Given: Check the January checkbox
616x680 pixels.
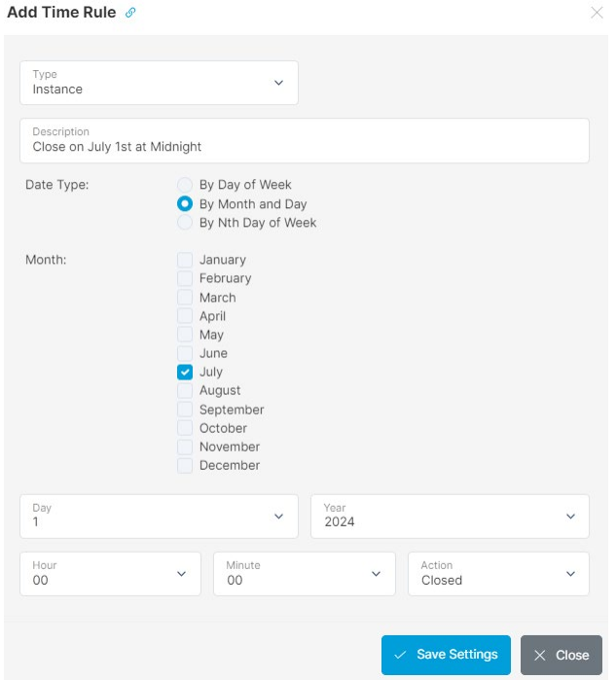Looking at the screenshot, I should (185, 260).
